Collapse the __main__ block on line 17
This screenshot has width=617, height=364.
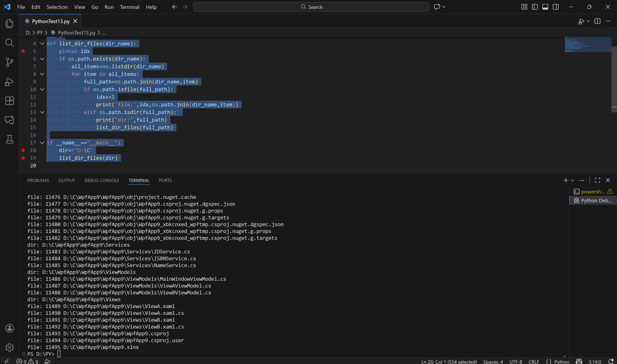pyautogui.click(x=42, y=143)
